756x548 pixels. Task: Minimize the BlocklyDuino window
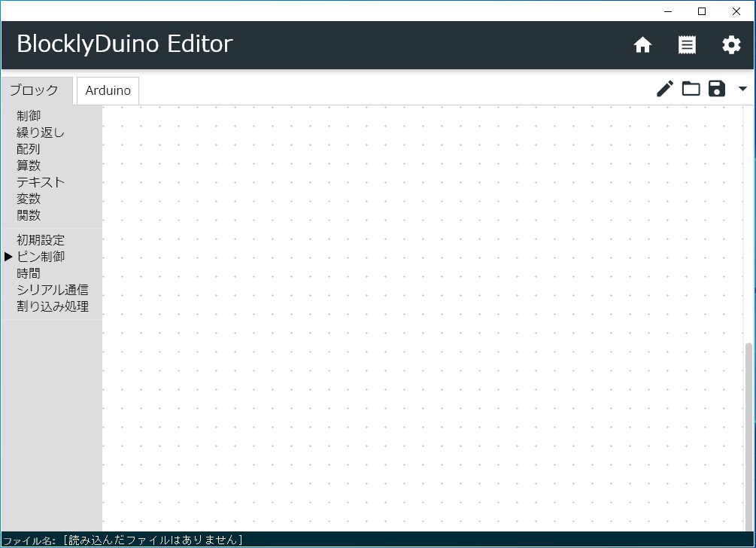668,11
